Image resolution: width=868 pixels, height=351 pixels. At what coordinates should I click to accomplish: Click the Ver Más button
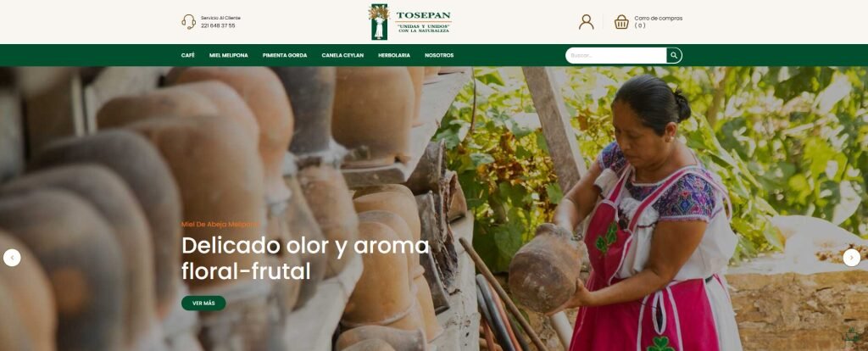tap(203, 303)
